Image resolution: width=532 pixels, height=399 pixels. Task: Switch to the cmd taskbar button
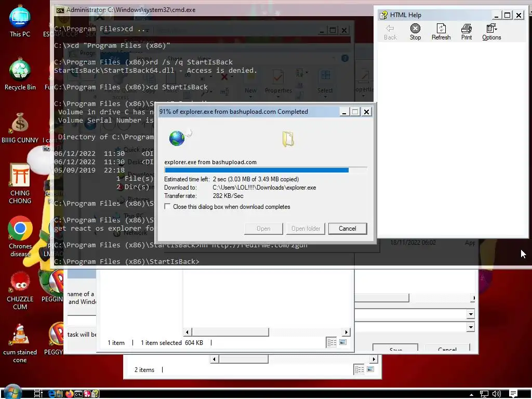pyautogui.click(x=78, y=394)
